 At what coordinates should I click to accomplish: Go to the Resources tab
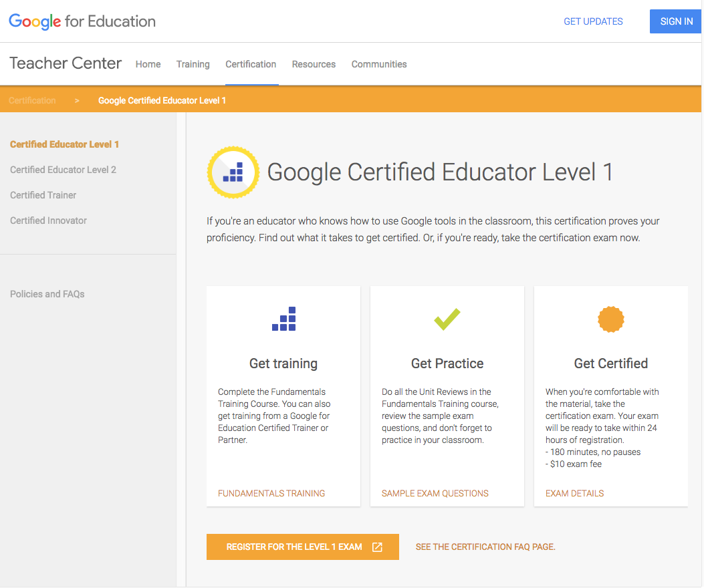[x=314, y=64]
